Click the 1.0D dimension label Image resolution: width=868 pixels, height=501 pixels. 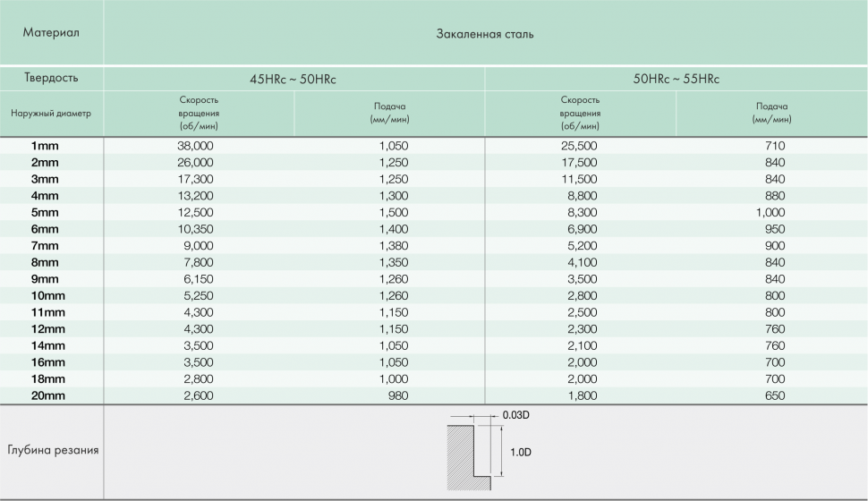coord(520,452)
